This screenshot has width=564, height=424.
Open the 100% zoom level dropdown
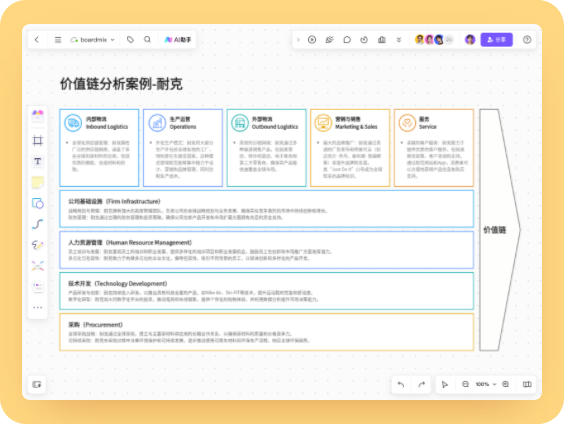click(x=486, y=384)
